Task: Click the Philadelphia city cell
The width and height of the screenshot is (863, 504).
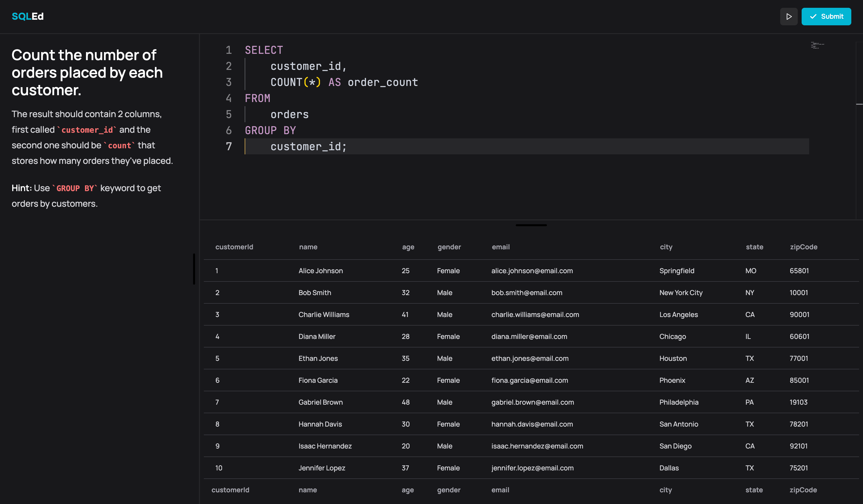Action: point(679,402)
